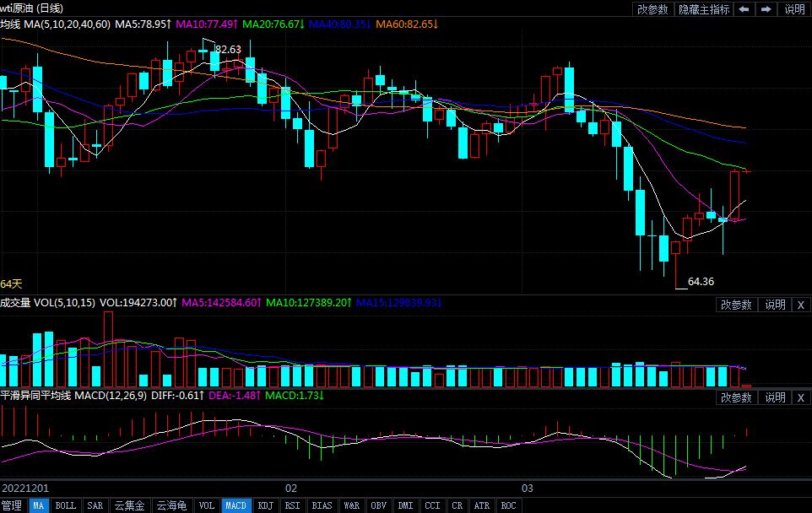Click the left arrow navigation button

point(744,9)
